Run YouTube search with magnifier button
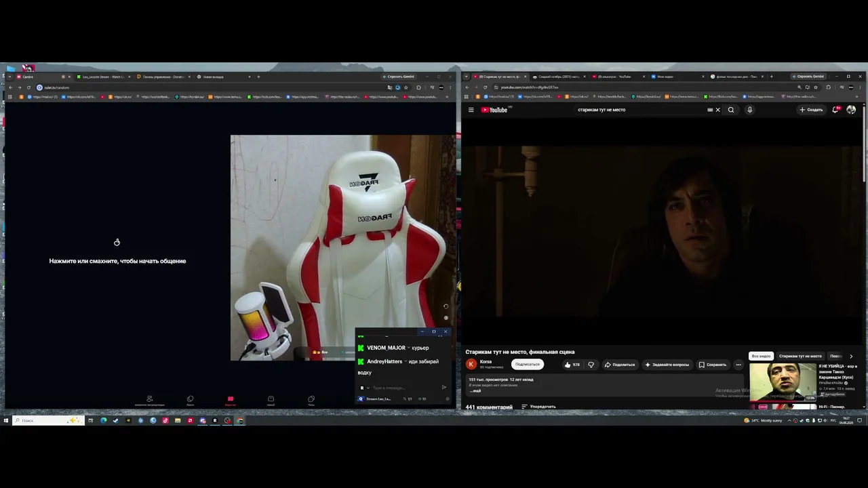Viewport: 868px width, 488px height. click(x=731, y=110)
